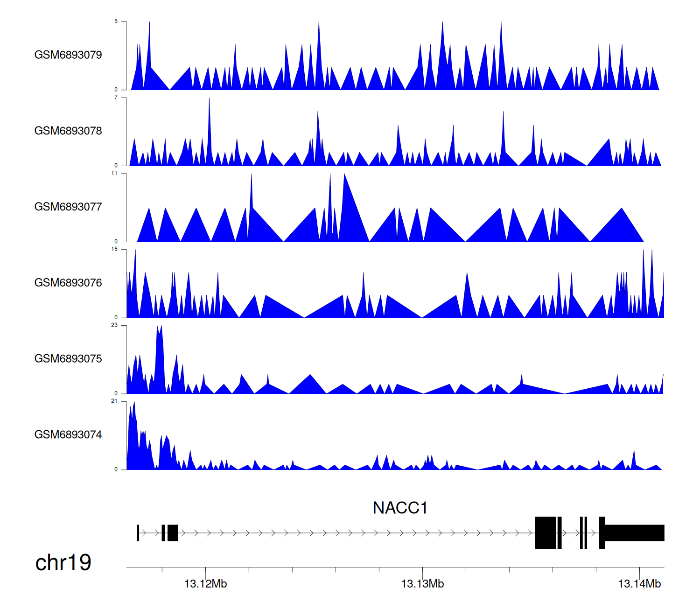Select the long final NACC1 exon at right

click(x=634, y=533)
